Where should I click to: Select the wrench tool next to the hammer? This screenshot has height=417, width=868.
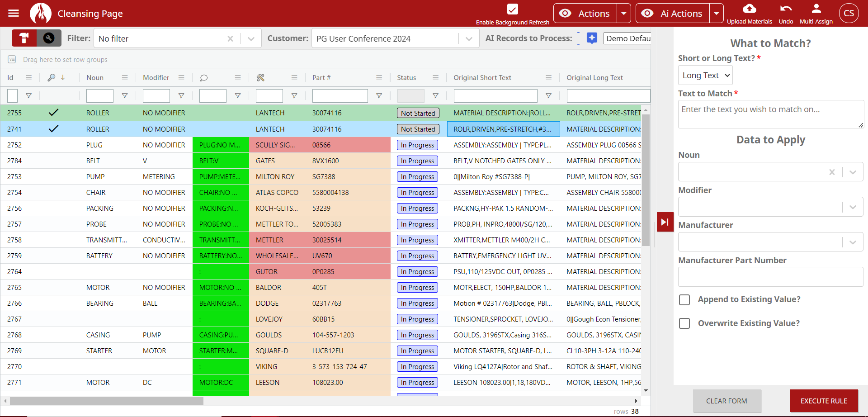[x=49, y=38]
